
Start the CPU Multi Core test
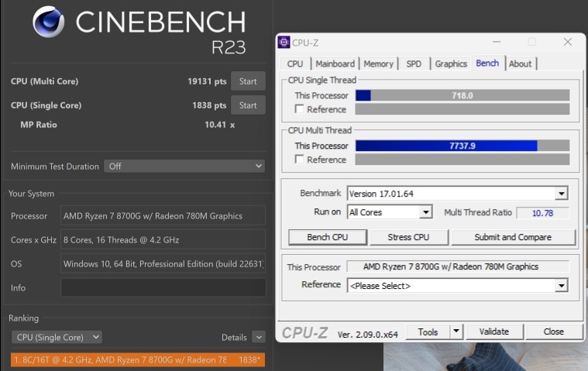pos(248,81)
